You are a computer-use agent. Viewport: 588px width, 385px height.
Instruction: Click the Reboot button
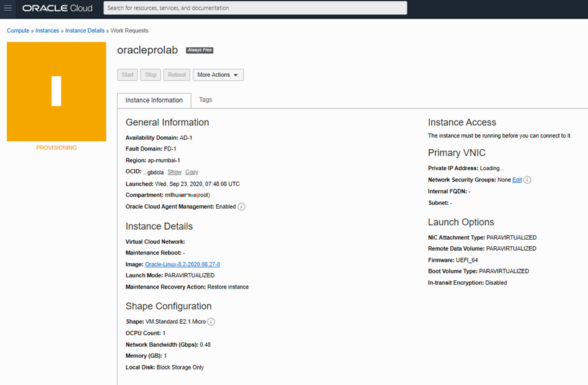pos(177,75)
